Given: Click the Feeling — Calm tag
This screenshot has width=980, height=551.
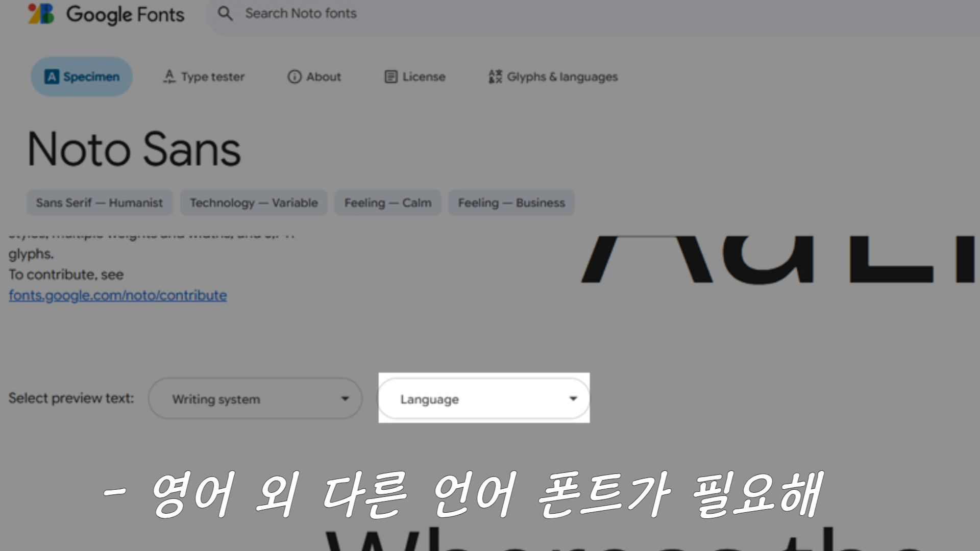Looking at the screenshot, I should tap(387, 203).
